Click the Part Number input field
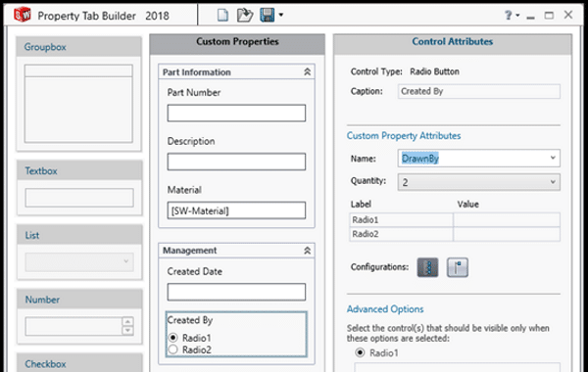Image resolution: width=588 pixels, height=372 pixels. 236,114
